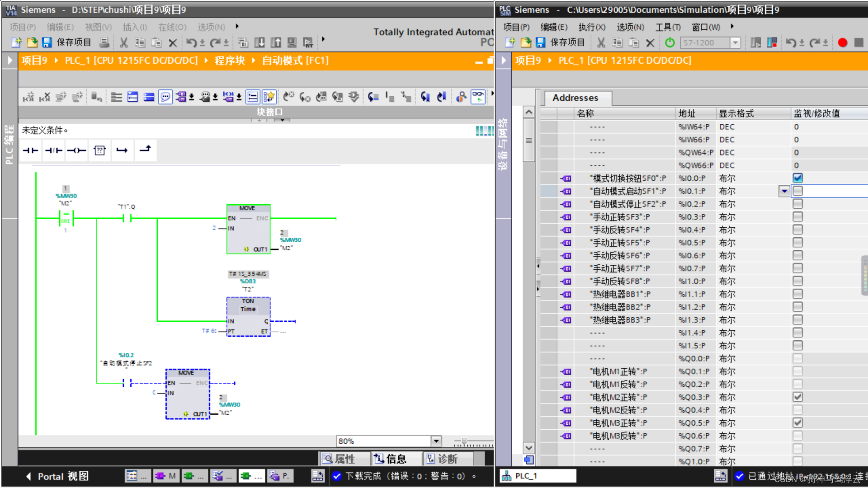This screenshot has height=488, width=868.
Task: Click the red record button in PLCSIM
Action: [x=842, y=42]
